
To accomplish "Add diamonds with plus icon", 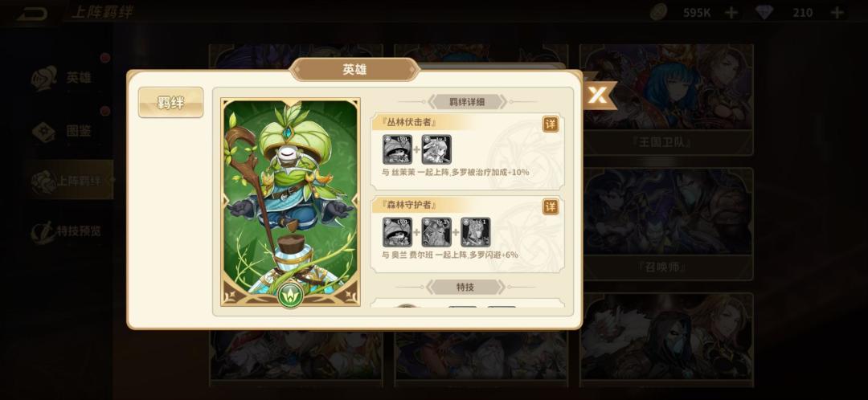I will 837,12.
